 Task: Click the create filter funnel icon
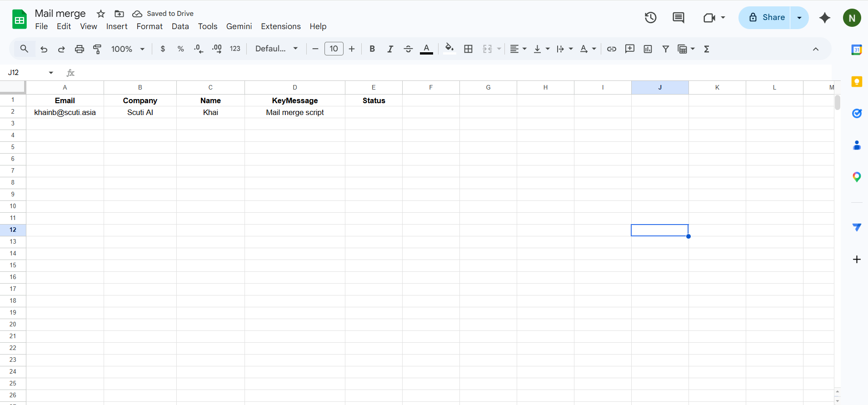(x=665, y=49)
